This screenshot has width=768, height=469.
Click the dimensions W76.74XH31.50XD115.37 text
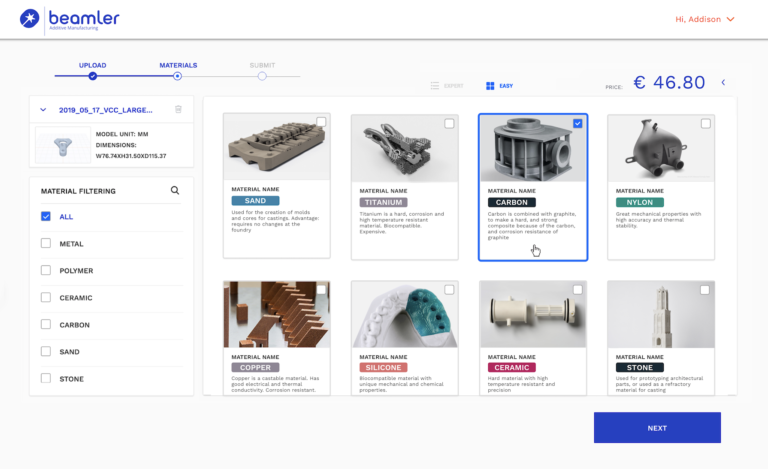point(131,156)
